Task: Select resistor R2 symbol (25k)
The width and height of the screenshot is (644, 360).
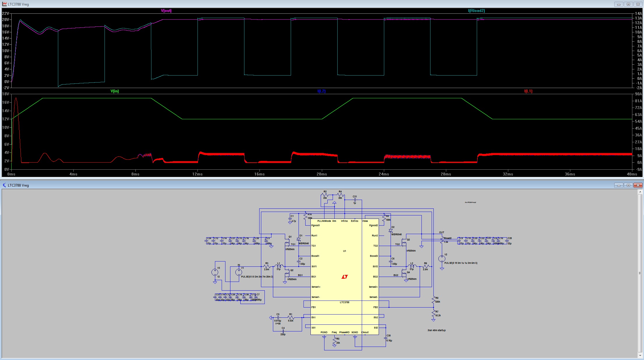Action: pos(325,195)
